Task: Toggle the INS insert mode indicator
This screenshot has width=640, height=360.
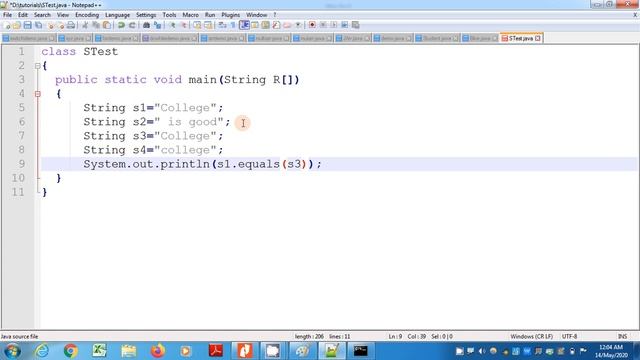Action: point(622,336)
